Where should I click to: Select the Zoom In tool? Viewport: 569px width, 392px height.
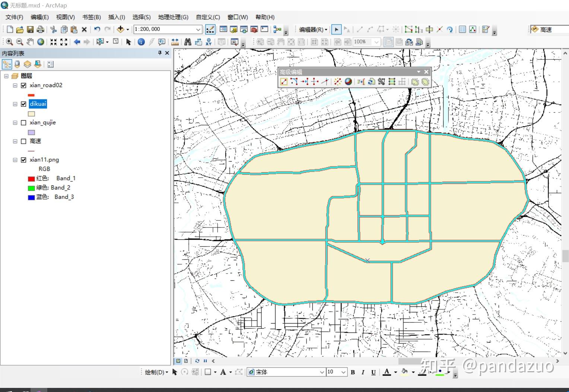(9, 42)
